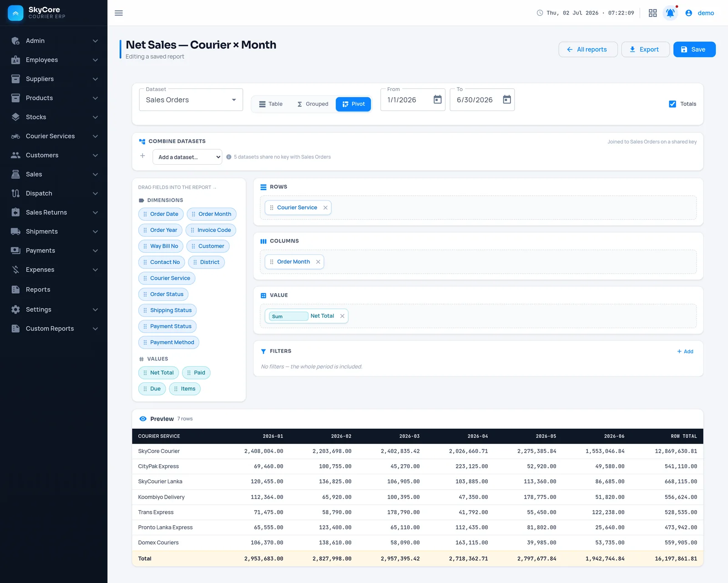Click the Domex Couriers row label
The height and width of the screenshot is (583, 728).
click(158, 542)
